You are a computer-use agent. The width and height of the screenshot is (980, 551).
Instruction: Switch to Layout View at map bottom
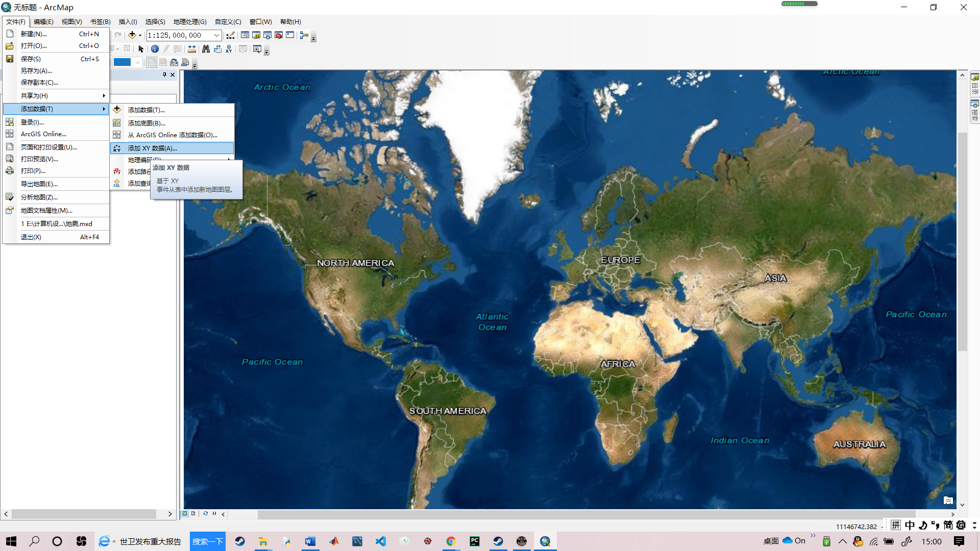point(193,514)
